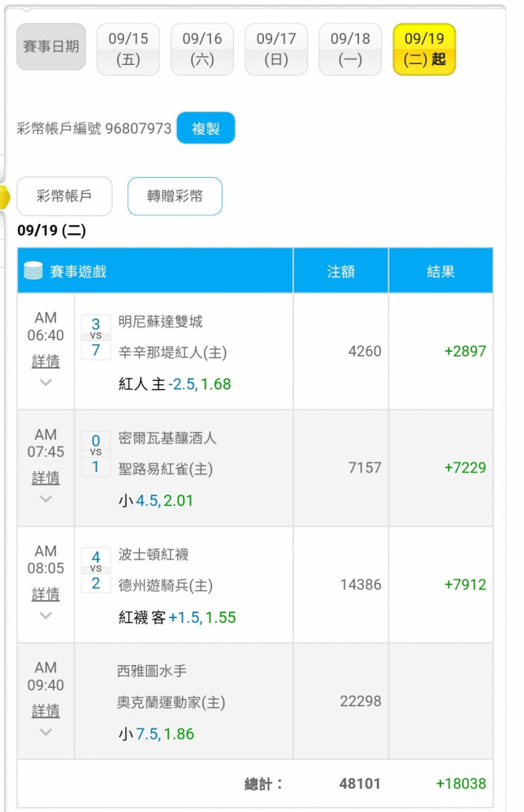Click the 注額 column header
This screenshot has height=812, width=524.
coord(340,271)
